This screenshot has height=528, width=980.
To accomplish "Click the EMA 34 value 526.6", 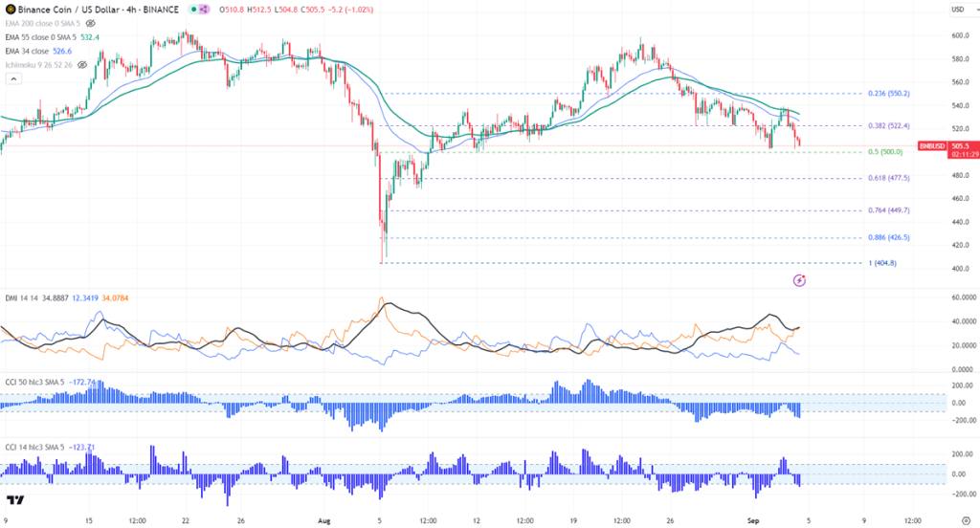I will pyautogui.click(x=62, y=52).
